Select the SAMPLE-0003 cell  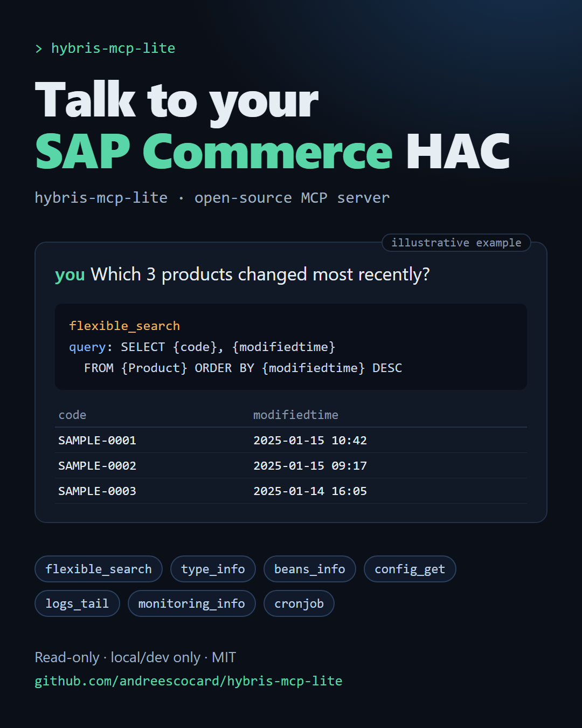97,491
